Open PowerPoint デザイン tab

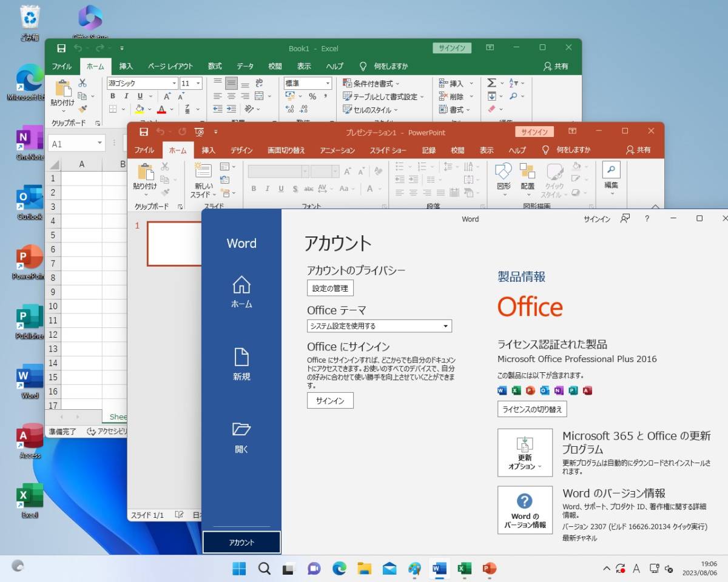(x=241, y=150)
